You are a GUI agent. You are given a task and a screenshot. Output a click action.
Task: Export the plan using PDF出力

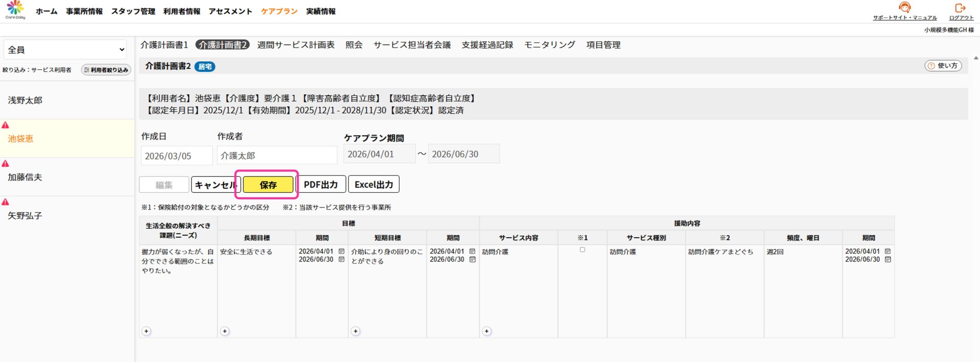[321, 185]
